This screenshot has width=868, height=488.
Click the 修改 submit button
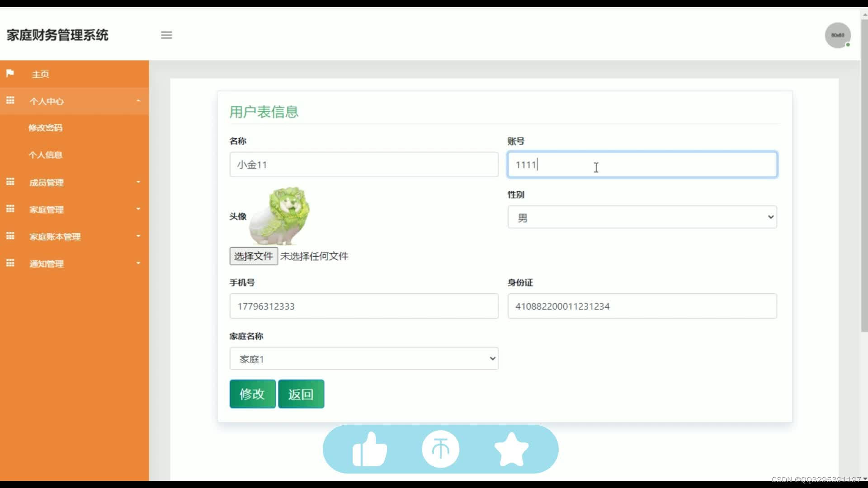pos(251,394)
